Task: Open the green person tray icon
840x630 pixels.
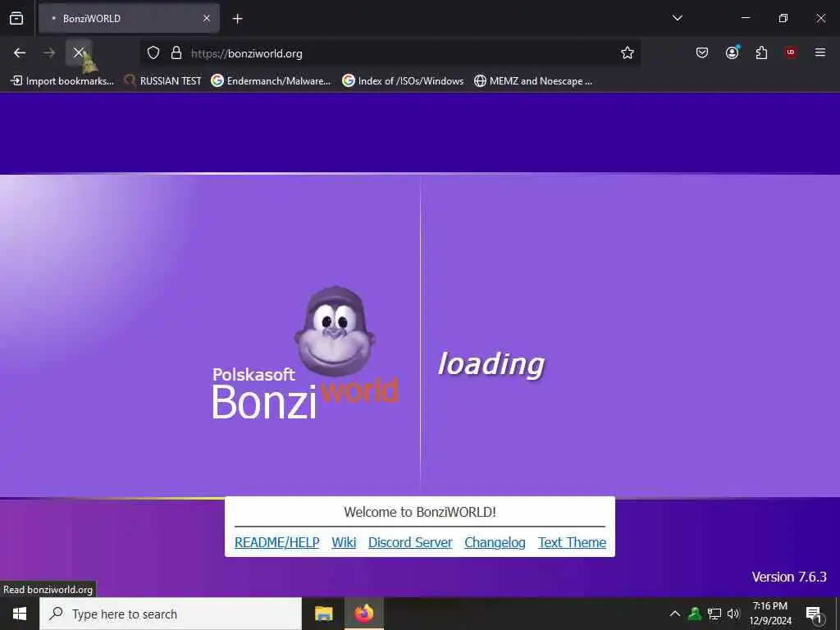Action: [695, 614]
